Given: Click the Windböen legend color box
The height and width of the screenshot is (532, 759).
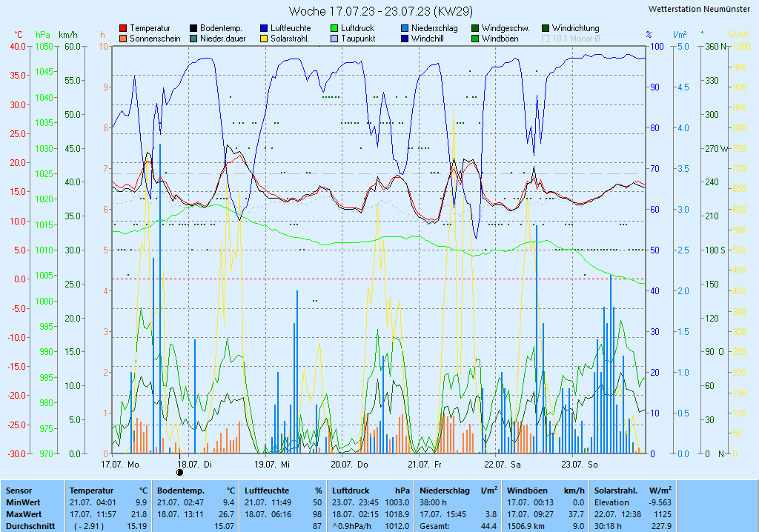Looking at the screenshot, I should click(475, 39).
